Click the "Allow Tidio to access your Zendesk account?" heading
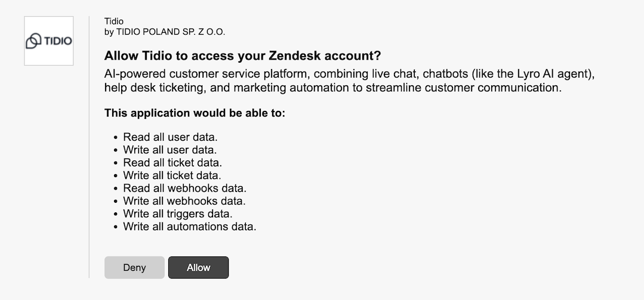This screenshot has width=644, height=300. [x=242, y=56]
